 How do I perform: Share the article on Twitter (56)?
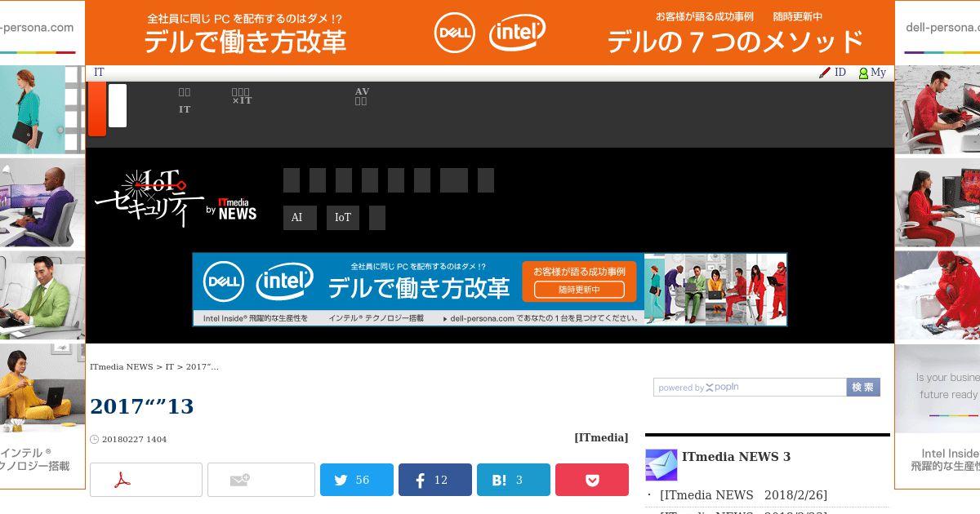point(357,480)
